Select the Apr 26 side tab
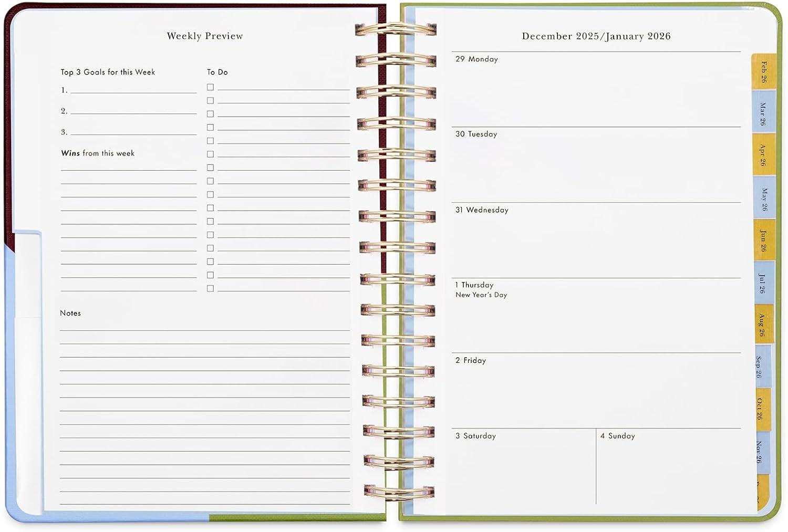 [762, 155]
